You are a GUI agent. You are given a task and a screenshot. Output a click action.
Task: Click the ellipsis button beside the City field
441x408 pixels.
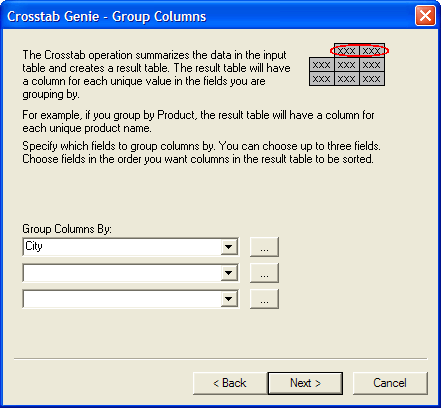264,247
